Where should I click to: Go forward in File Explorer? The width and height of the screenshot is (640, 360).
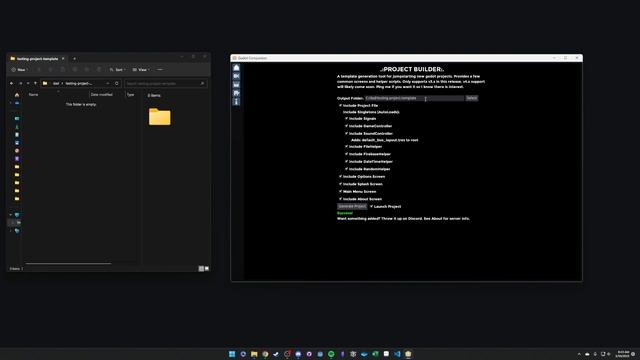click(20, 83)
